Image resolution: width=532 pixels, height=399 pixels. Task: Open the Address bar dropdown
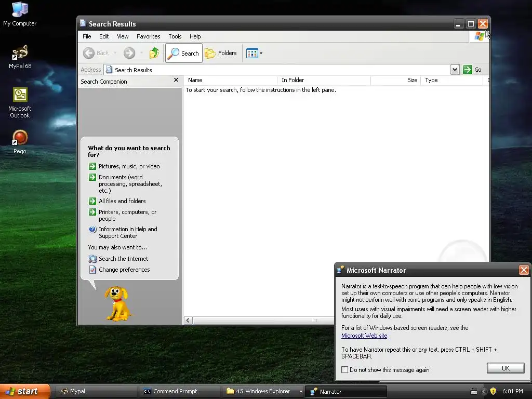(455, 70)
